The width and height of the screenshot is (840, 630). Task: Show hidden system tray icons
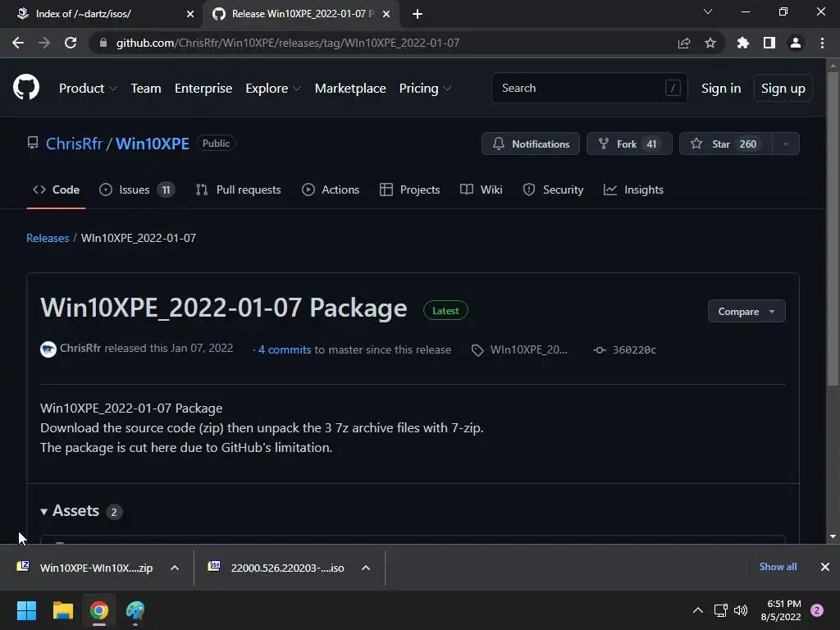[x=698, y=610]
